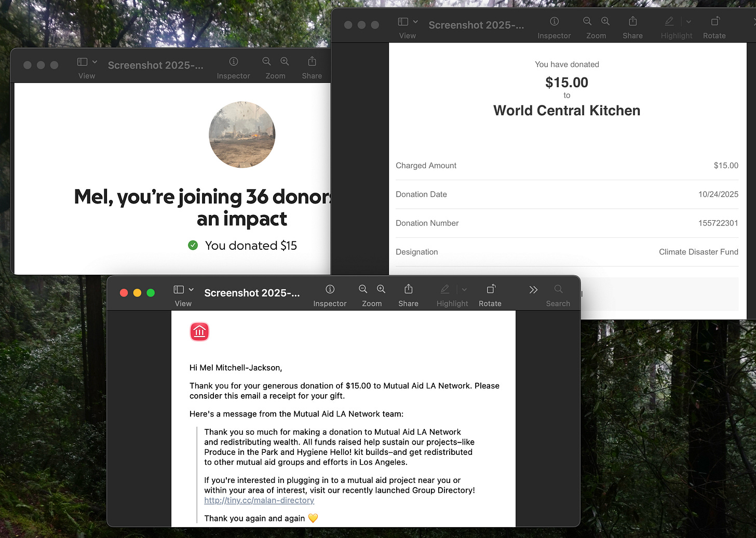Viewport: 756px width, 538px height.
Task: Zoom in on the World Central Kitchen window
Action: (x=605, y=21)
